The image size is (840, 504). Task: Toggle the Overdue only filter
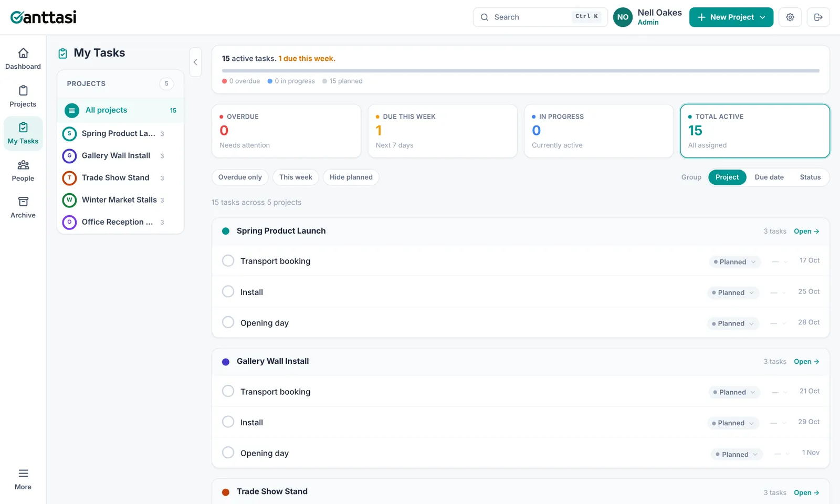(240, 177)
